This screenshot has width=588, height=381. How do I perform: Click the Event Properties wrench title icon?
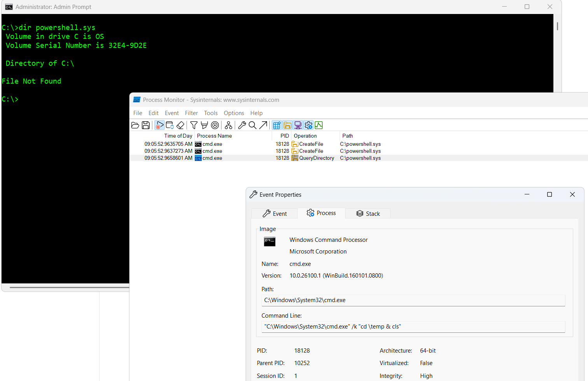tap(253, 194)
